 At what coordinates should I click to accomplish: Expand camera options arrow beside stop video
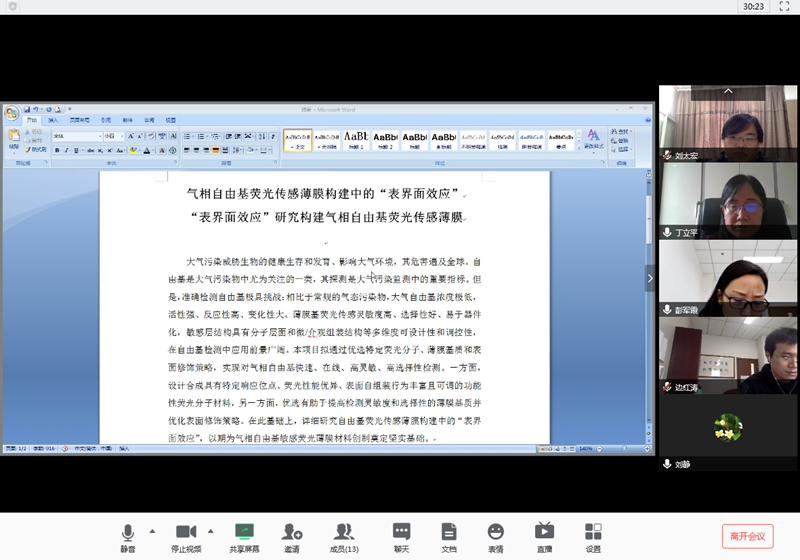click(x=210, y=531)
